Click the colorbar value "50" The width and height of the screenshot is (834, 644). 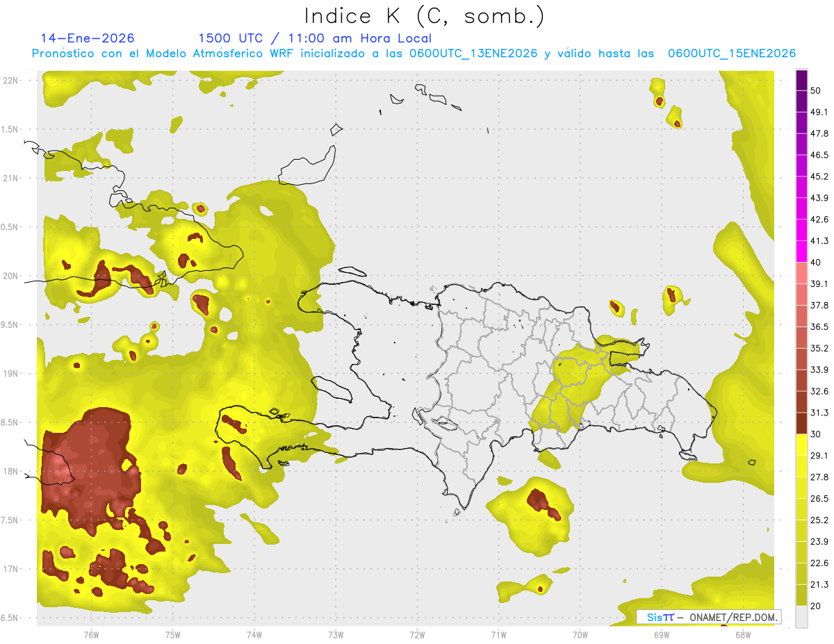pyautogui.click(x=817, y=90)
